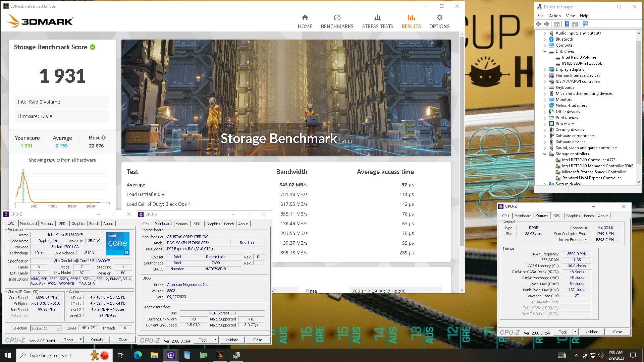Collapse Storage controllers node
The height and width of the screenshot is (362, 644).
[545, 154]
